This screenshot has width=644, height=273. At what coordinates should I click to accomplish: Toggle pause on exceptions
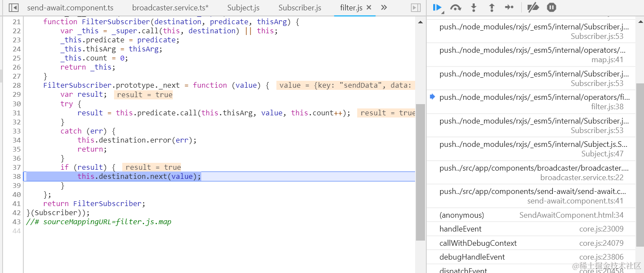[x=552, y=7]
